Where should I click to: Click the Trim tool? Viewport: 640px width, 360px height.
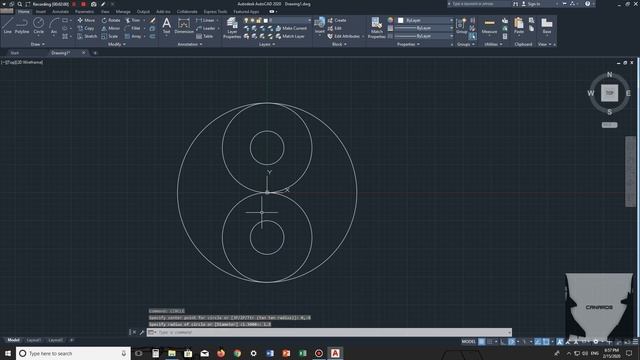coord(133,20)
